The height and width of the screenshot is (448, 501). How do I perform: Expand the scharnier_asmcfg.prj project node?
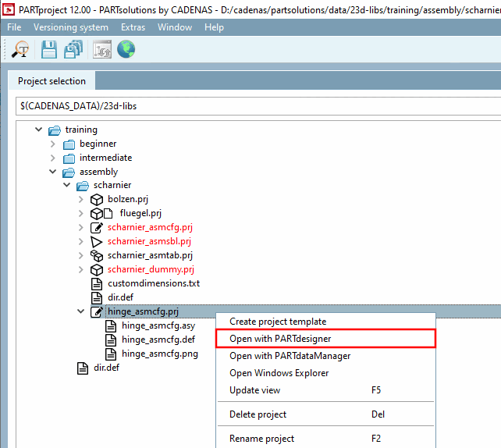coord(81,227)
